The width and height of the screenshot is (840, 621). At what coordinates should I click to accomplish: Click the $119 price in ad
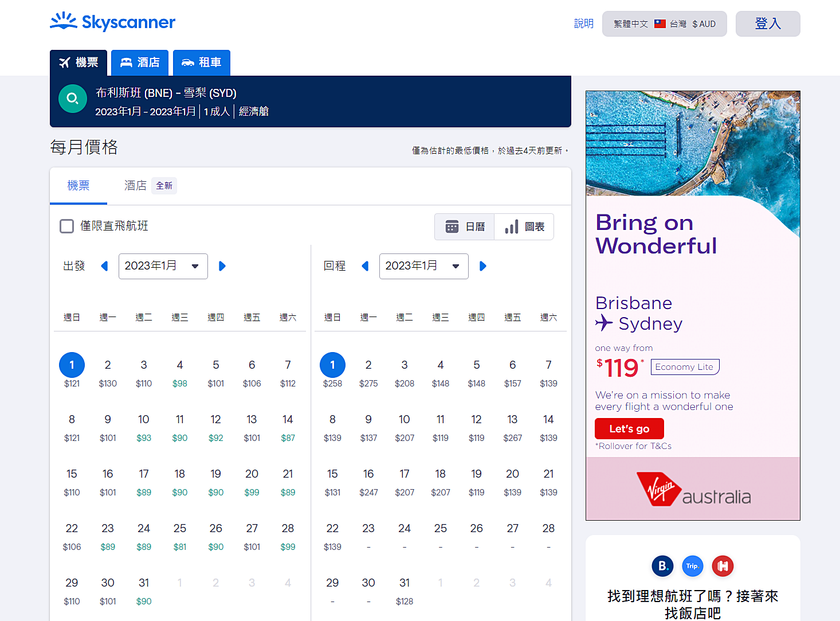point(620,368)
